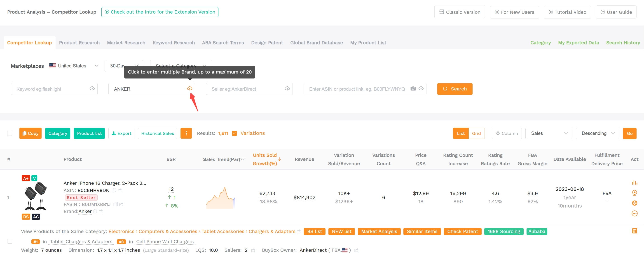Copy the Anker brand name using its copy icon

click(x=95, y=211)
